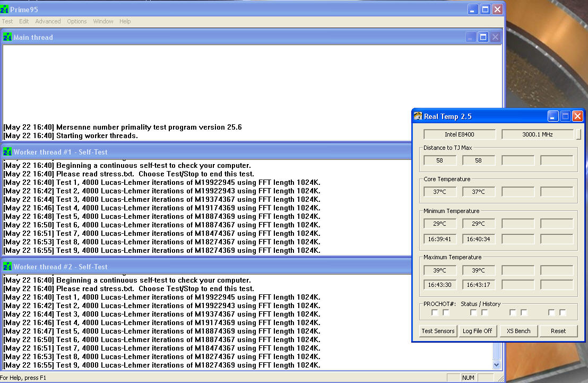Click the [May 22 16:47] Test 5 log line
This screenshot has width=588, height=383.
point(162,331)
